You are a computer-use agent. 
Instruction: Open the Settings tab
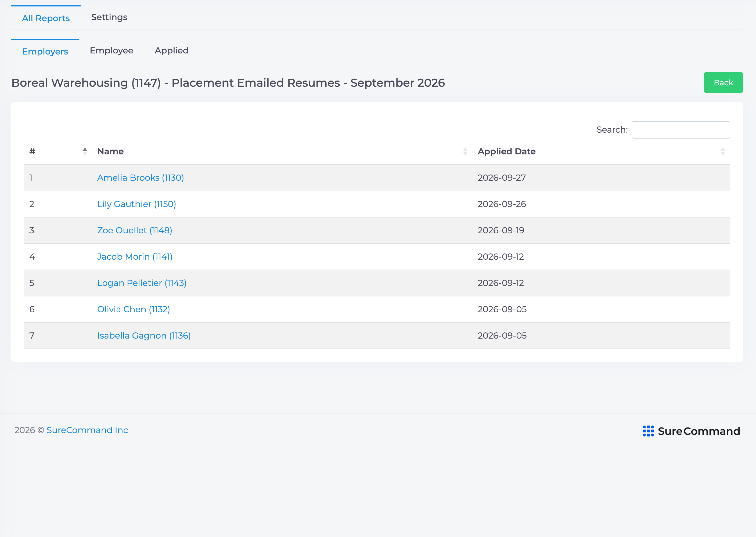tap(109, 17)
